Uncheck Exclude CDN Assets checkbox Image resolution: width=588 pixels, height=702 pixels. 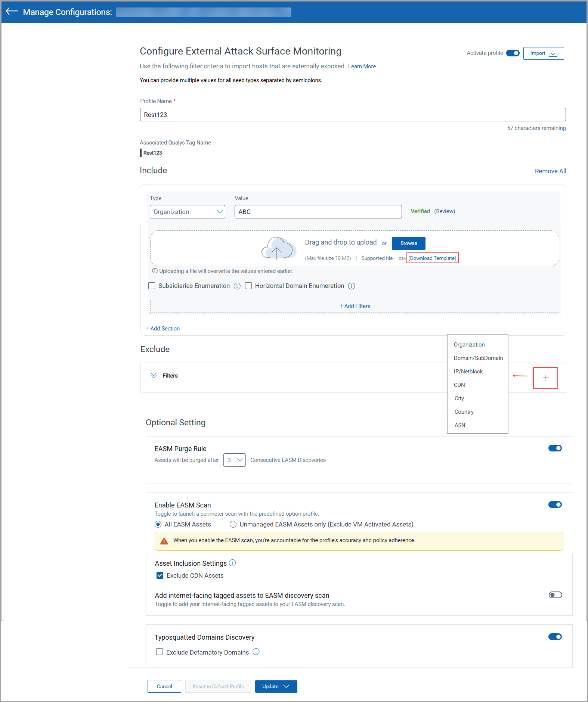click(x=160, y=575)
